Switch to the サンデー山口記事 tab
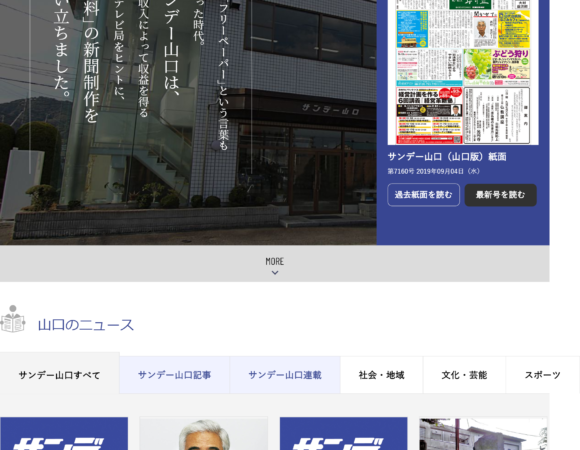This screenshot has width=580, height=450. click(175, 375)
